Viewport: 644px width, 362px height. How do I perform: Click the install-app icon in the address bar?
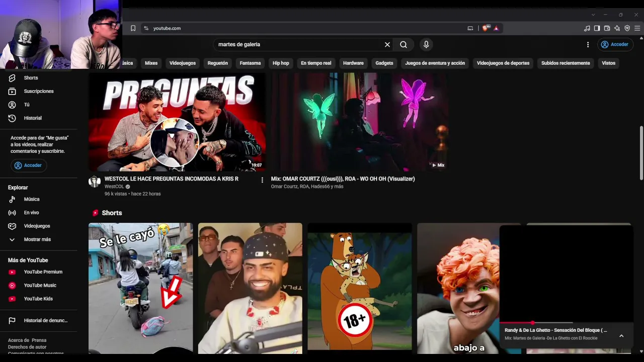click(x=470, y=28)
